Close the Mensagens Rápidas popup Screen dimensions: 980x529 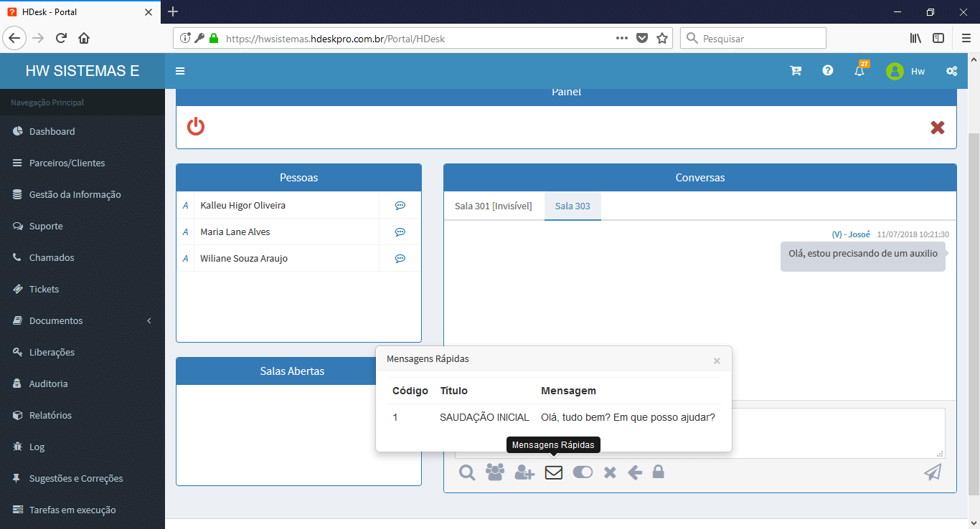(717, 361)
